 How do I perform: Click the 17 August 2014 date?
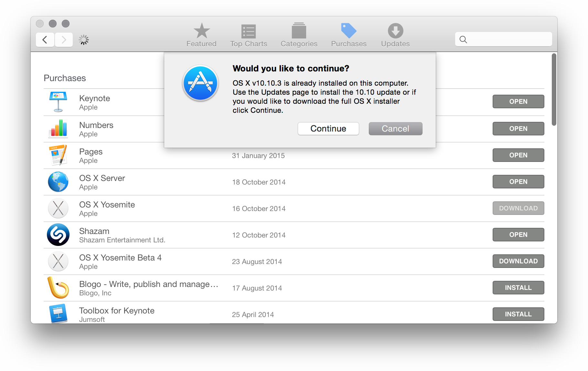pyautogui.click(x=257, y=288)
